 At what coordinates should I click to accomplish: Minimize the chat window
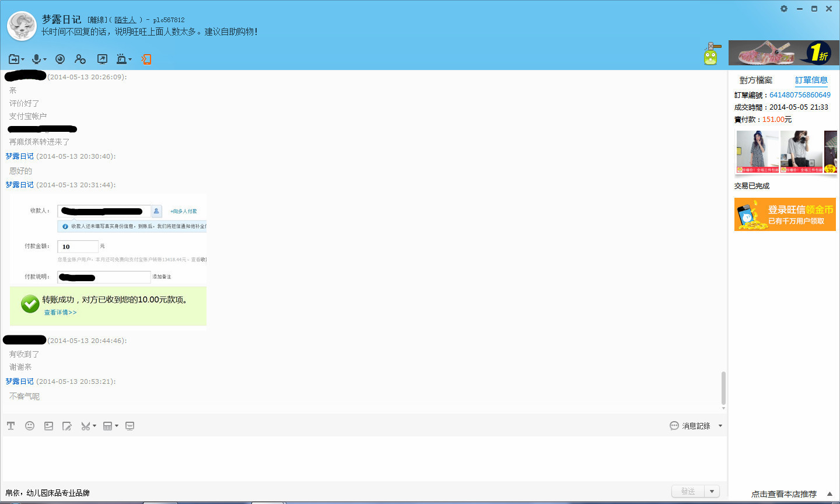tap(799, 9)
